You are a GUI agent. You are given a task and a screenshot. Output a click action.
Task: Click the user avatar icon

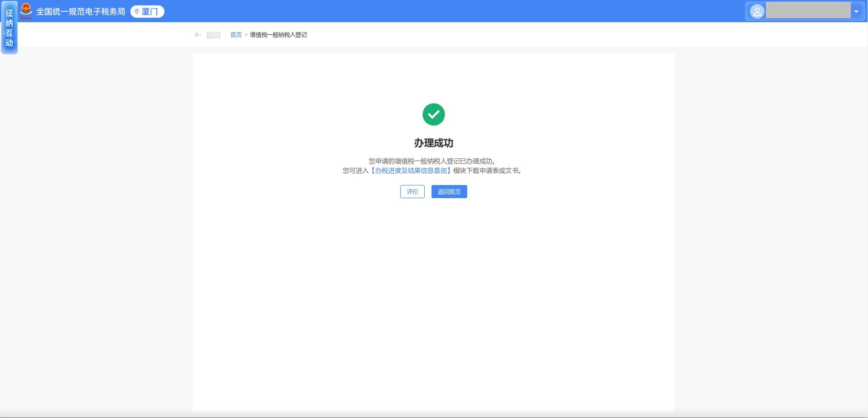point(757,11)
